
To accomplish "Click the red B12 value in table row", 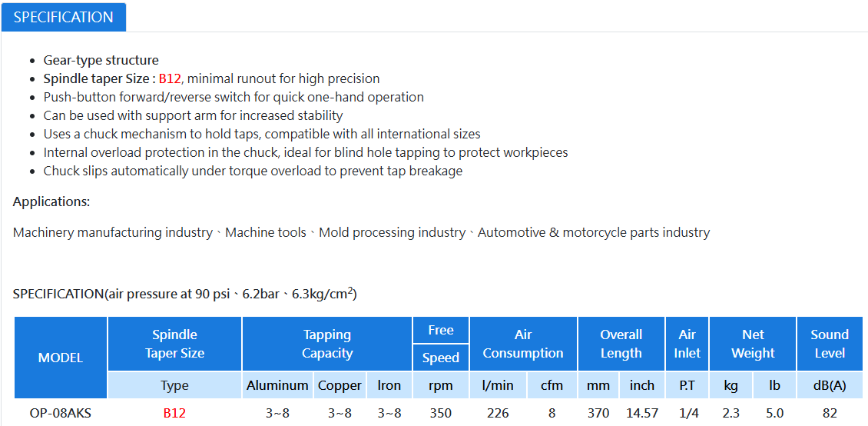I will click(174, 413).
